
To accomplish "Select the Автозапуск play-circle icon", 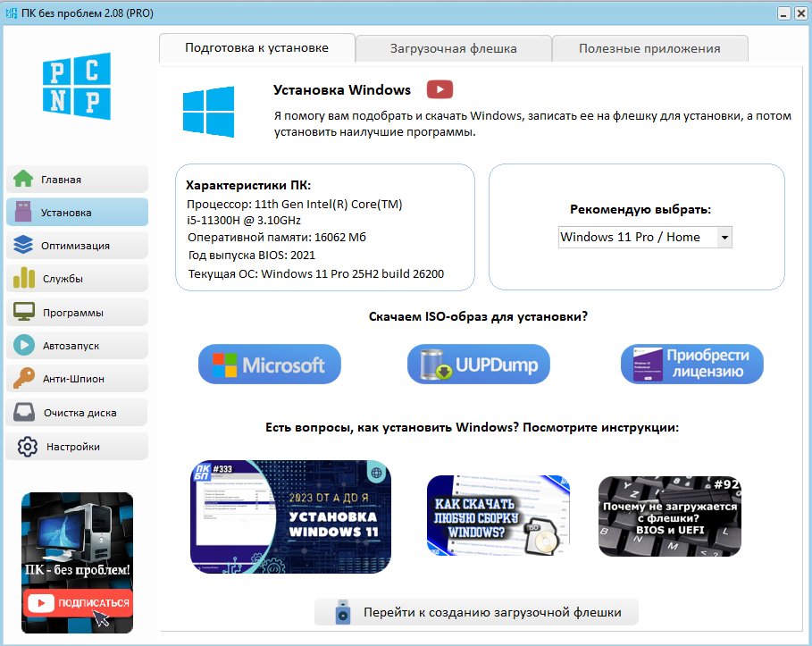I will pos(25,344).
